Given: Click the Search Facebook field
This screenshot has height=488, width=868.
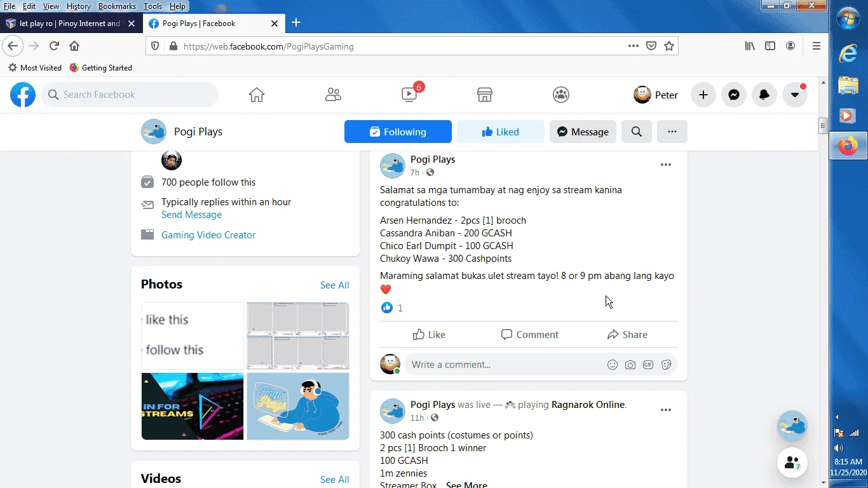Looking at the screenshot, I should [x=130, y=95].
